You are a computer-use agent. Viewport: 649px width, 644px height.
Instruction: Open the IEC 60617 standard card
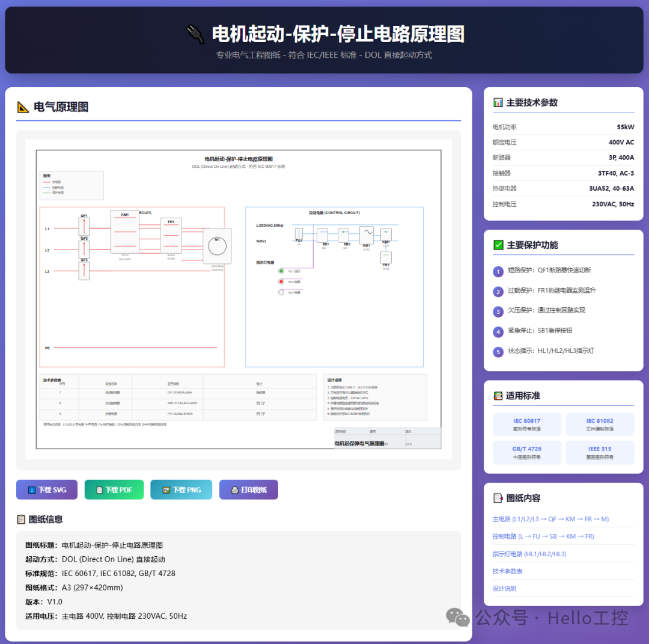(527, 424)
